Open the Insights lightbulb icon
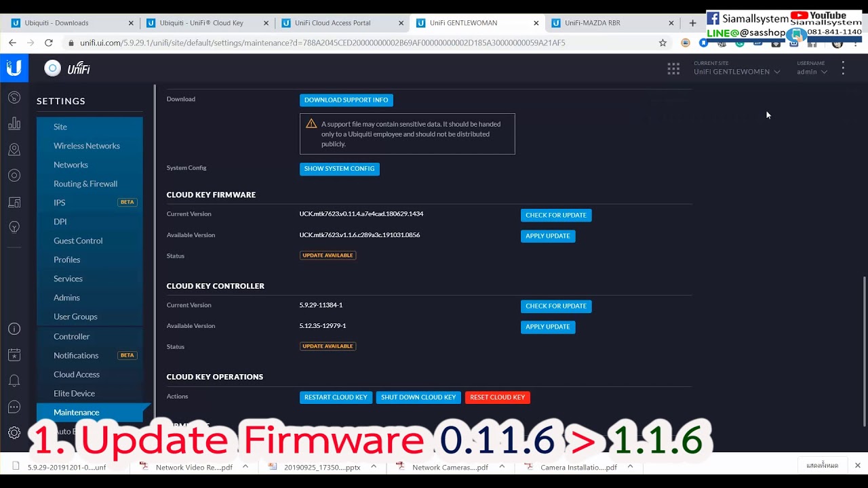This screenshot has width=868, height=488. pos(14,227)
